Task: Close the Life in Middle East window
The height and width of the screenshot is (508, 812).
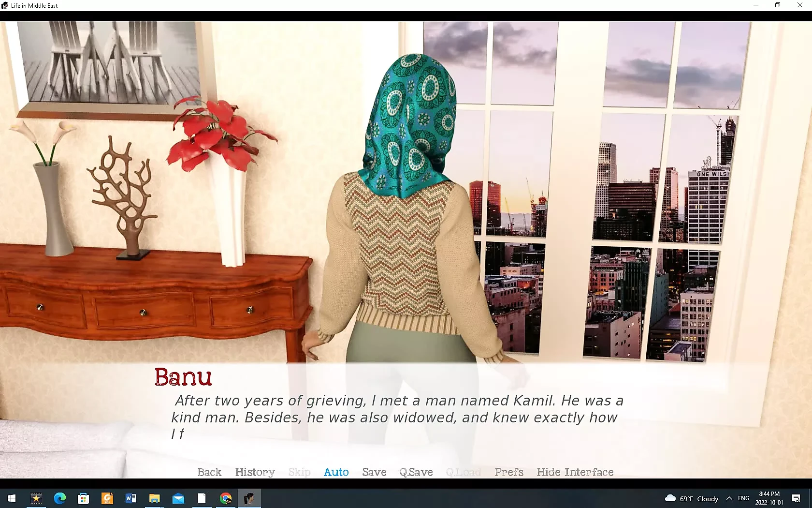Action: pos(800,5)
